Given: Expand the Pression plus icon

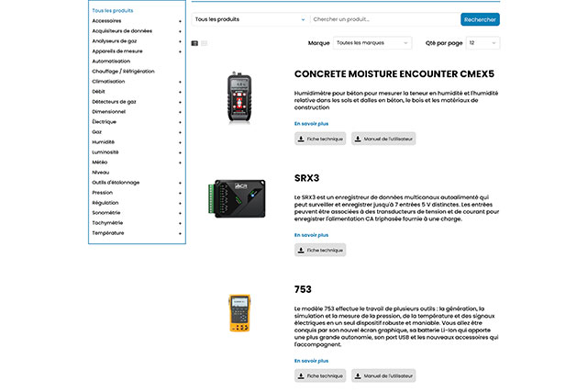Looking at the screenshot, I should tap(180, 194).
